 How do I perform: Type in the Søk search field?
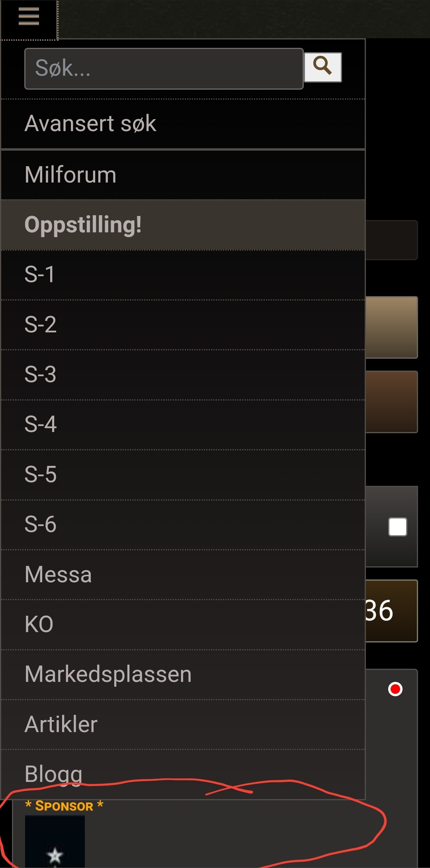pyautogui.click(x=164, y=69)
